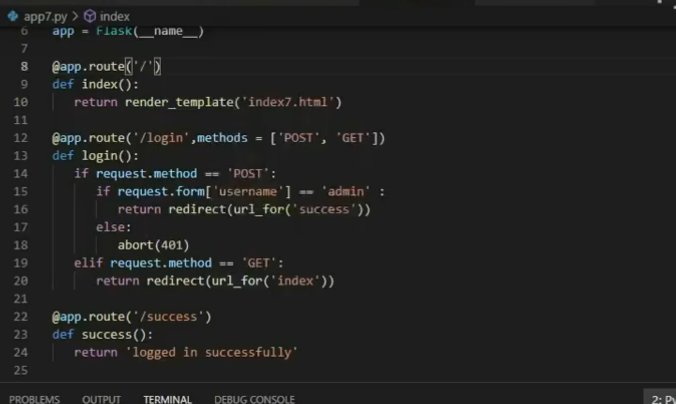676x404 pixels.
Task: Click 'def success():' on line 23
Action: coord(103,335)
